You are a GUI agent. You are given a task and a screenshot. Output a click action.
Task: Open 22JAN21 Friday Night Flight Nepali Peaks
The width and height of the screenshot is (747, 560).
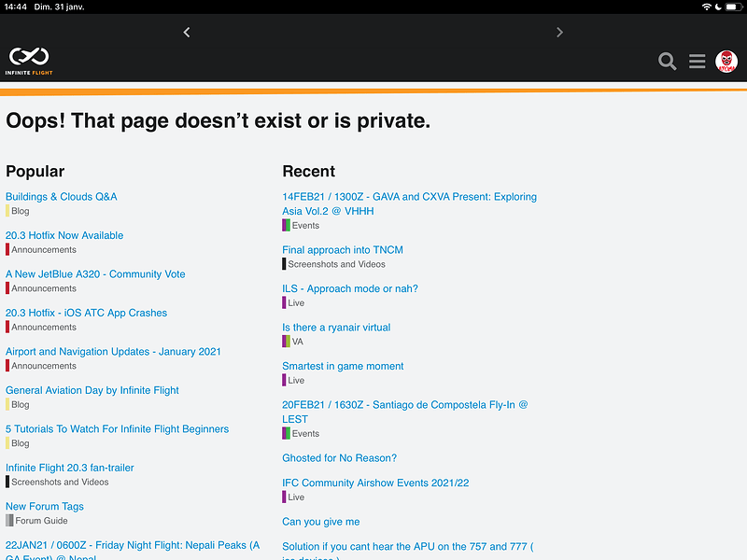pyautogui.click(x=133, y=551)
